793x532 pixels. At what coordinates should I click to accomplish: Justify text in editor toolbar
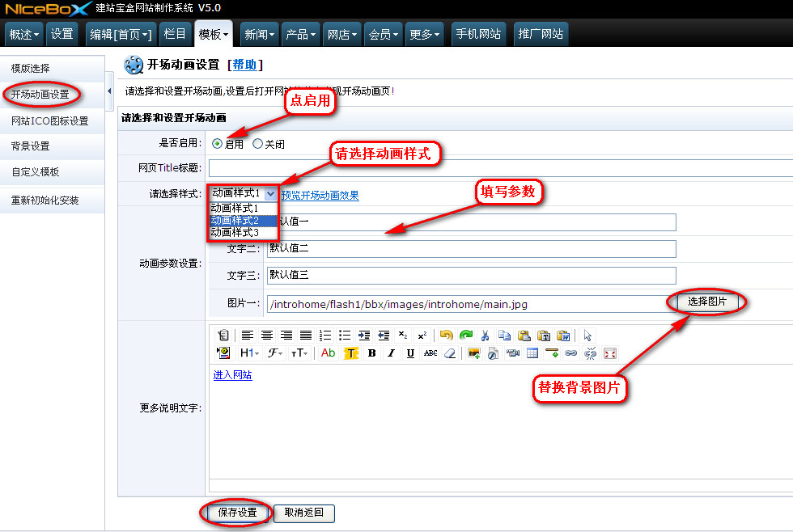pyautogui.click(x=306, y=335)
